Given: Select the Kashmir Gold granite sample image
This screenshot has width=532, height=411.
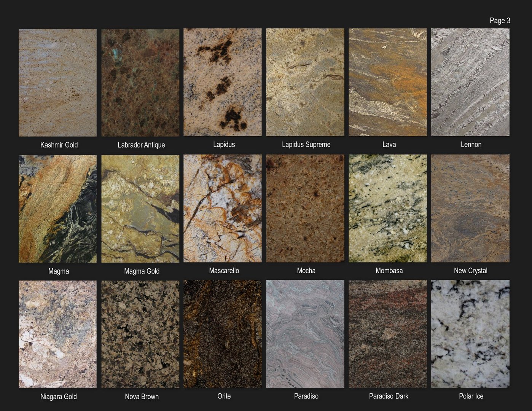Looking at the screenshot, I should pos(57,83).
